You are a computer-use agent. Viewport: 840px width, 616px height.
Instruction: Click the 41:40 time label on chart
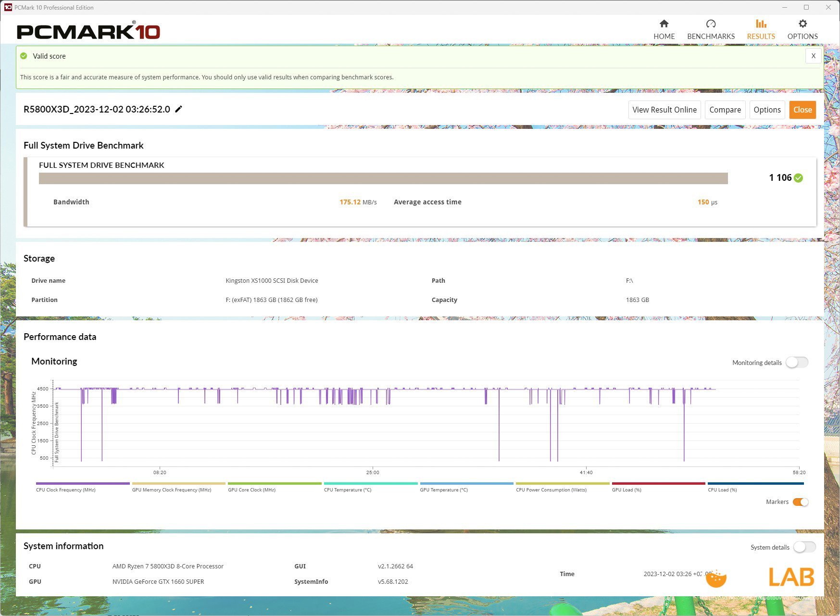tap(586, 473)
